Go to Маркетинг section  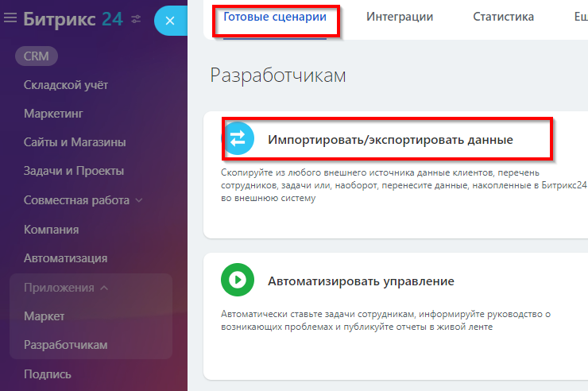(x=53, y=114)
